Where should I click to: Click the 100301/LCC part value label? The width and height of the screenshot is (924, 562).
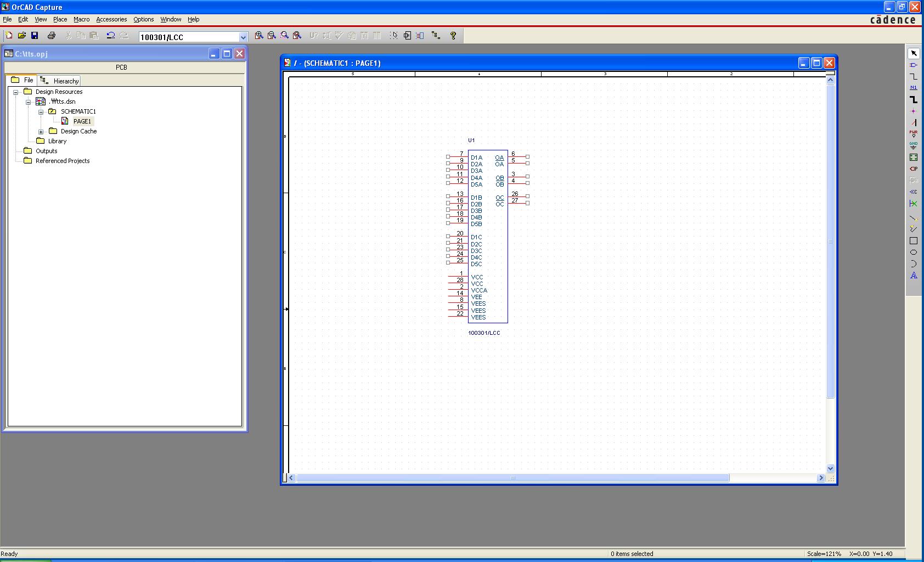[484, 333]
